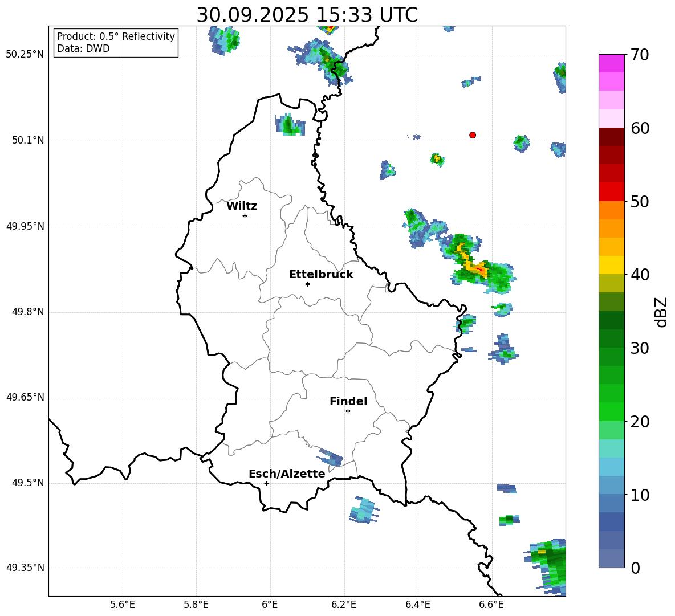The width and height of the screenshot is (675, 616).
Task: Click the 50.25°N latitude label
Action: tap(25, 55)
